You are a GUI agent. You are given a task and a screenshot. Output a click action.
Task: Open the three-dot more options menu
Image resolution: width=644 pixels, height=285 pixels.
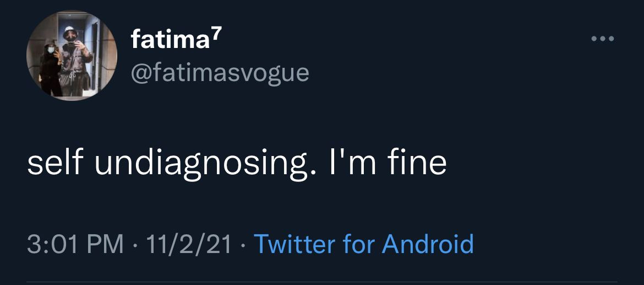(602, 39)
